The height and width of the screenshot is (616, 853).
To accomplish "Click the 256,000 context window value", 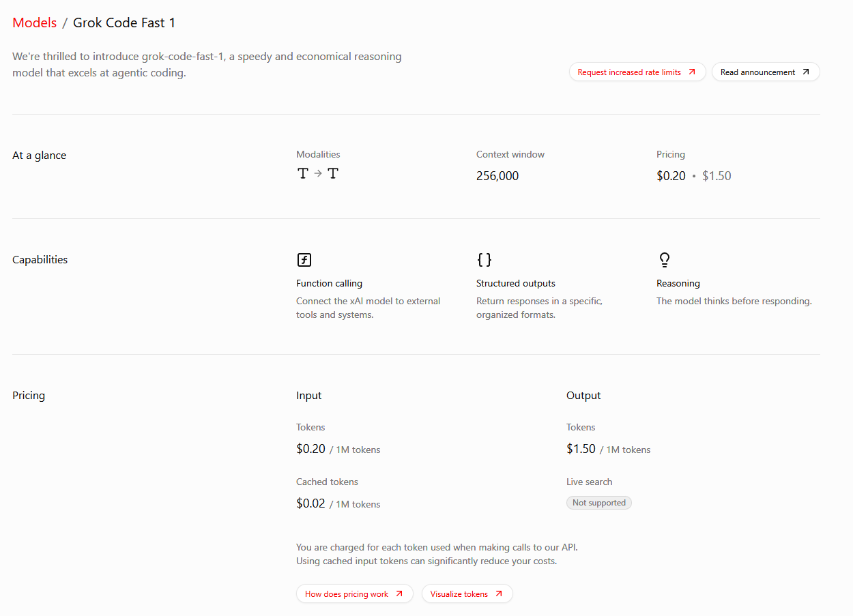I will [x=497, y=176].
